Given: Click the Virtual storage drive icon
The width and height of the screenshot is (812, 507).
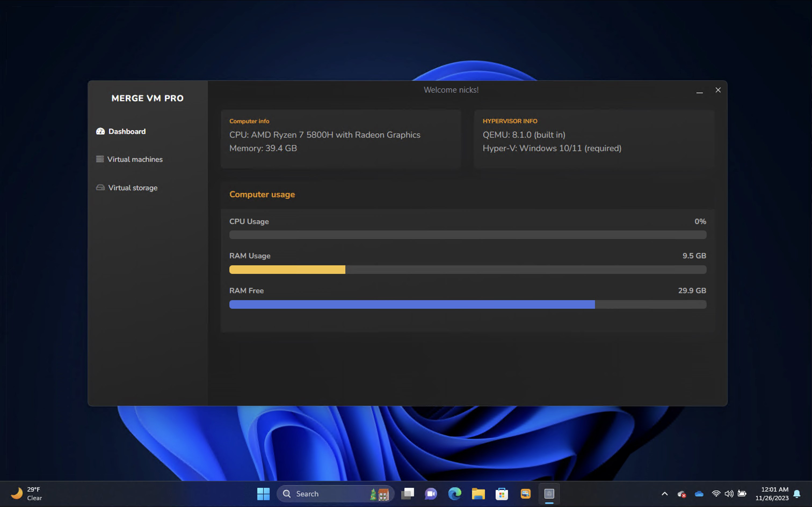Looking at the screenshot, I should 100,188.
